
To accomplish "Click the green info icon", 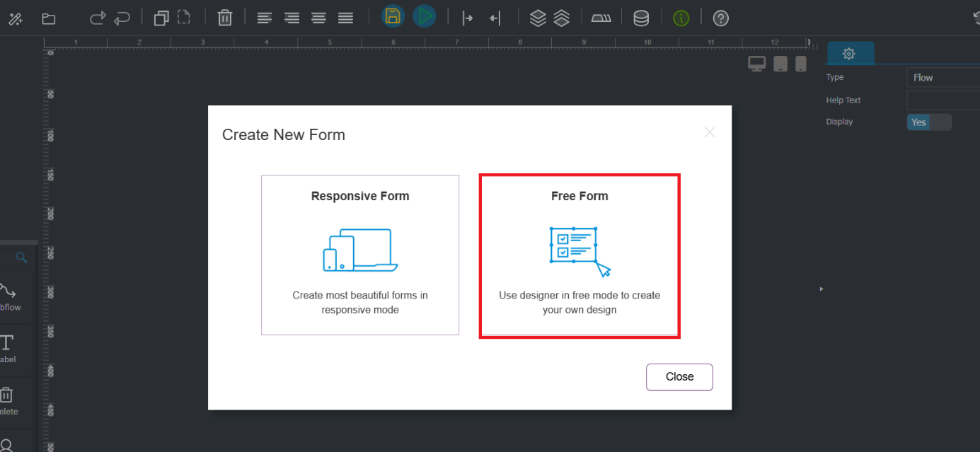I will [681, 18].
